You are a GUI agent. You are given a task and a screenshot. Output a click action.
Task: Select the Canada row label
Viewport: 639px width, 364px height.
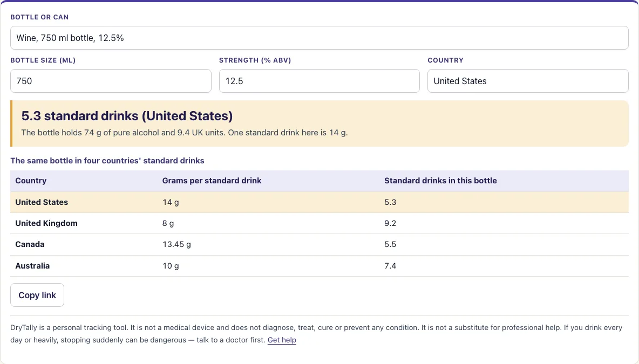[30, 244]
